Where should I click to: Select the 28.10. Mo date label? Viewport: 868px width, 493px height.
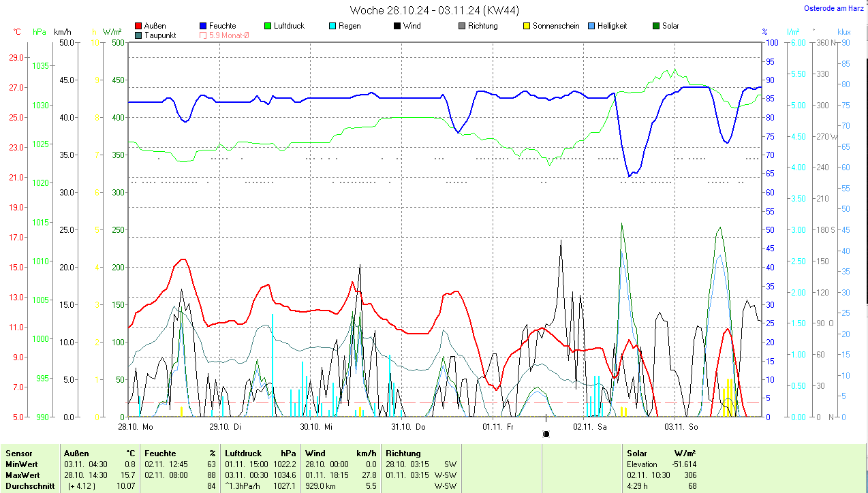tap(135, 427)
